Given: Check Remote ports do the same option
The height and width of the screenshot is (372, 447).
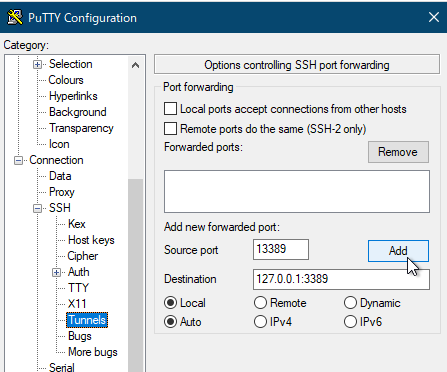Looking at the screenshot, I should [170, 129].
